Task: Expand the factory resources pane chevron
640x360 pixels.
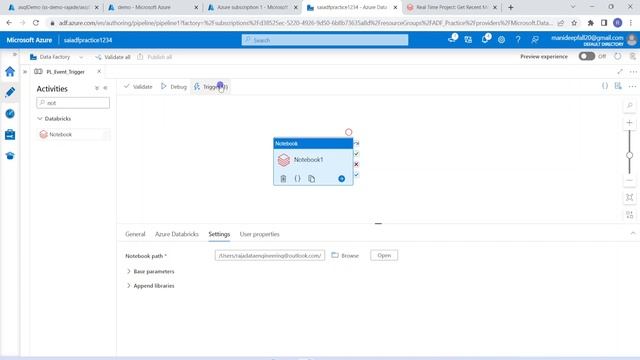Action: click(25, 72)
